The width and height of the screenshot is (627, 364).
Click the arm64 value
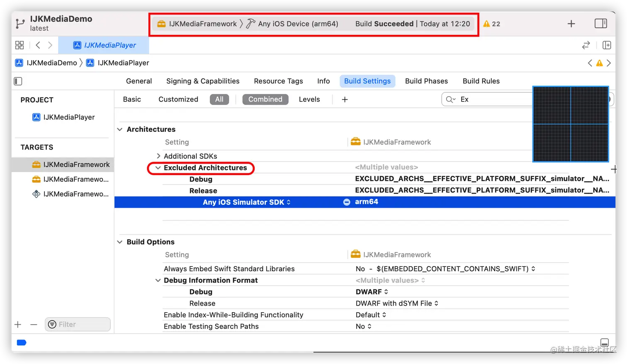367,202
